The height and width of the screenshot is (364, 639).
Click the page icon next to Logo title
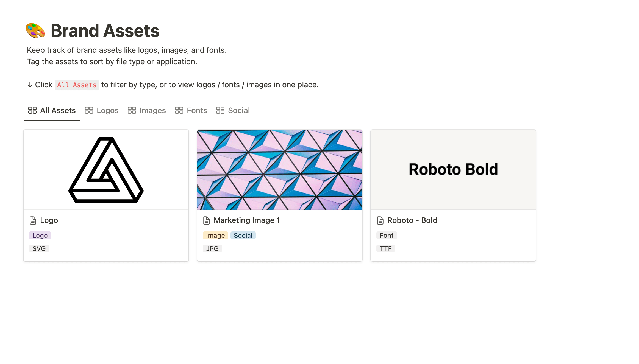pos(33,220)
